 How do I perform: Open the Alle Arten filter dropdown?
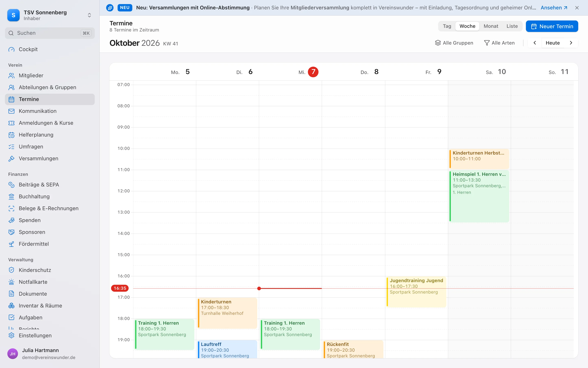(x=499, y=43)
